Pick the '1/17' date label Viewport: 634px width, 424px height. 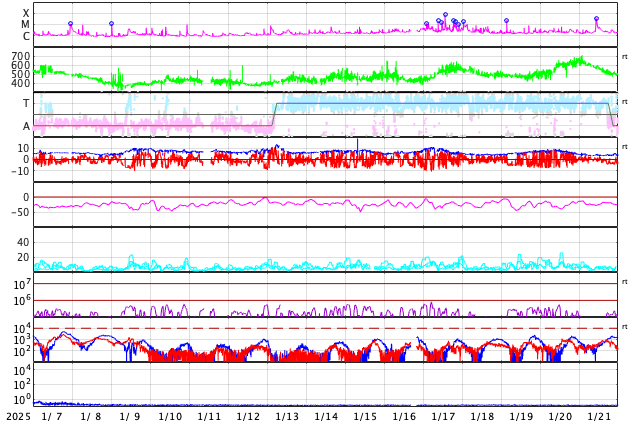pyautogui.click(x=444, y=416)
